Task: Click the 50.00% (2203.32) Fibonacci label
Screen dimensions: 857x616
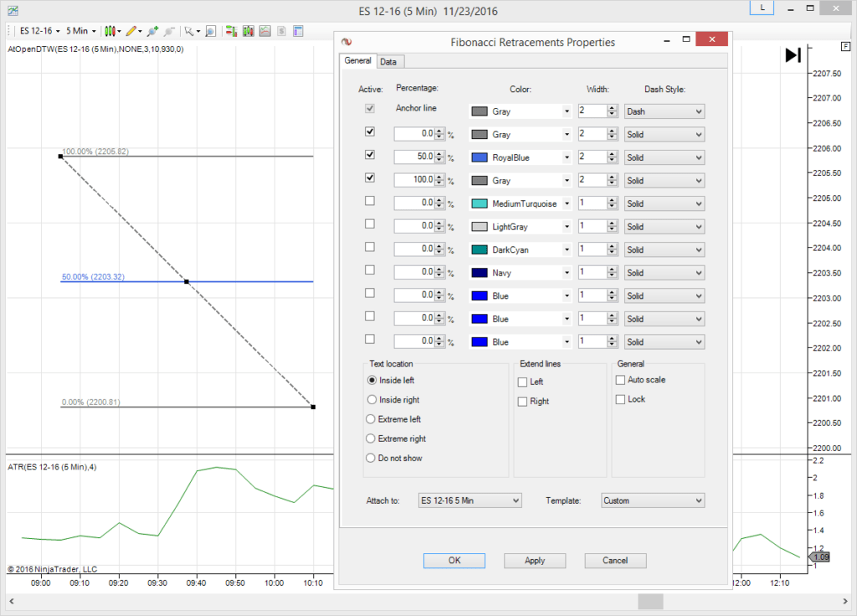Action: coord(93,276)
